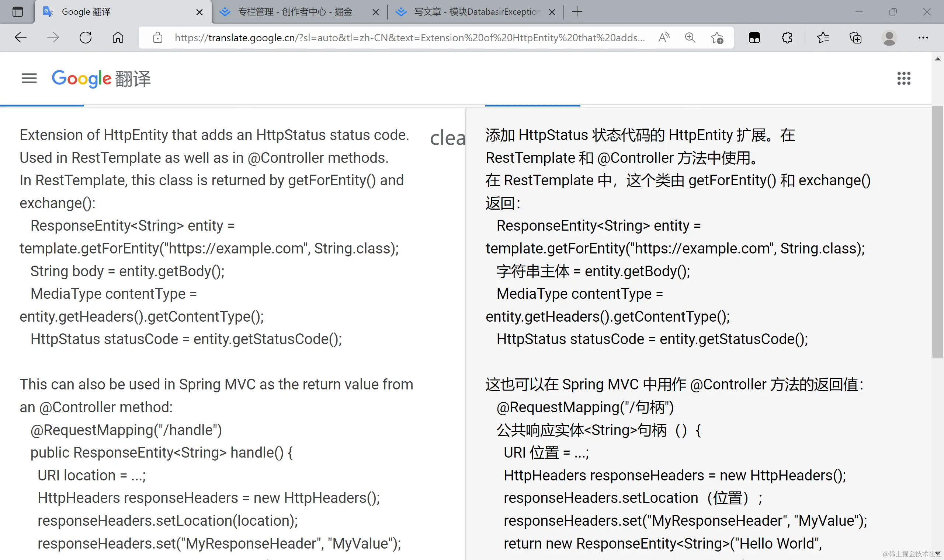Open the Collections panel
The image size is (944, 560).
coord(855,38)
